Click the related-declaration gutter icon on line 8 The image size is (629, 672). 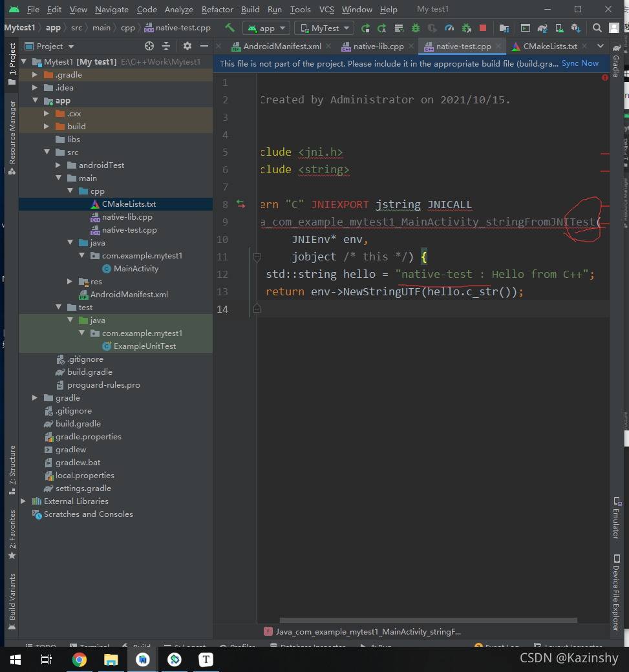tap(241, 204)
